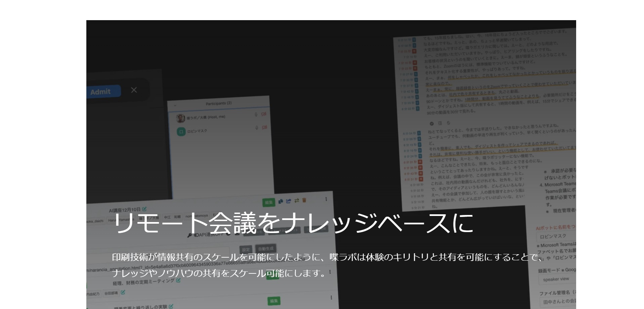
Task: Dismiss the Admit notification with the X
Action: [134, 90]
